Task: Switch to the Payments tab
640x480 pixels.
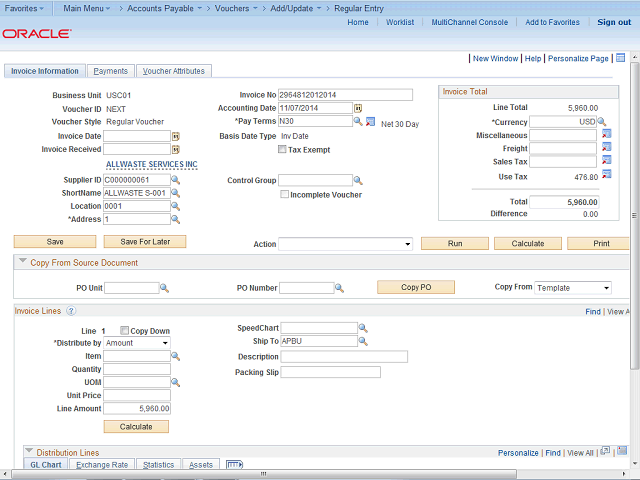Action: tap(110, 71)
